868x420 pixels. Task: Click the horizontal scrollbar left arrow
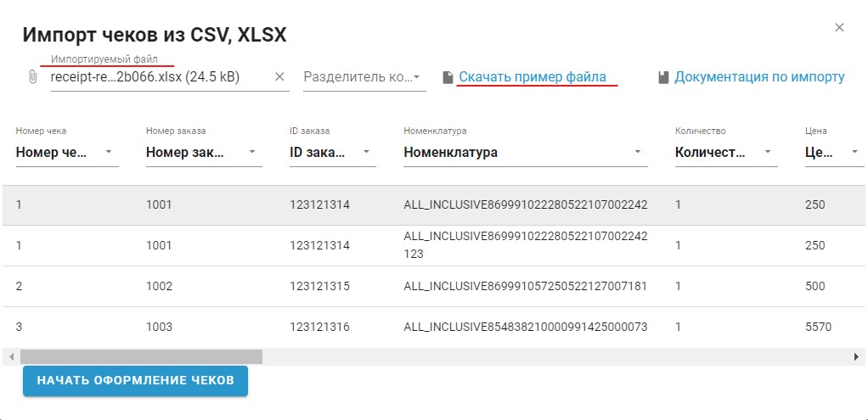(11, 357)
